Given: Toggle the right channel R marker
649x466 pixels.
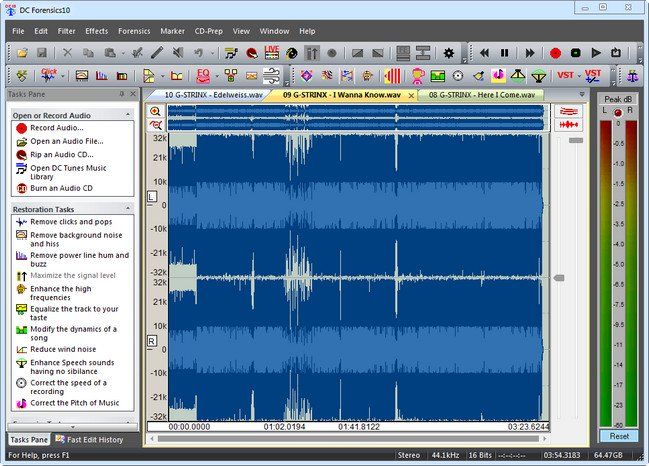Looking at the screenshot, I should tap(152, 341).
